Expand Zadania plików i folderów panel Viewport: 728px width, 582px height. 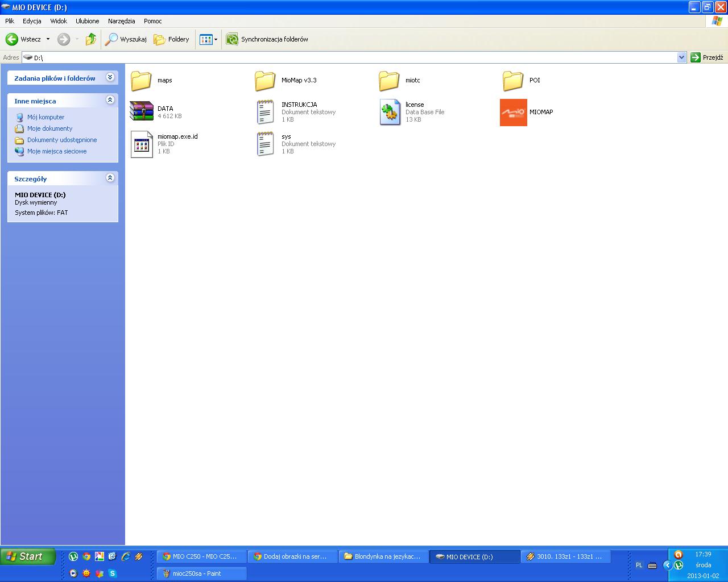point(110,77)
